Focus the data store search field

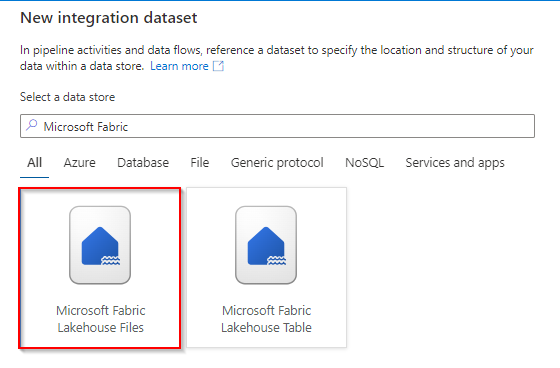pyautogui.click(x=277, y=126)
